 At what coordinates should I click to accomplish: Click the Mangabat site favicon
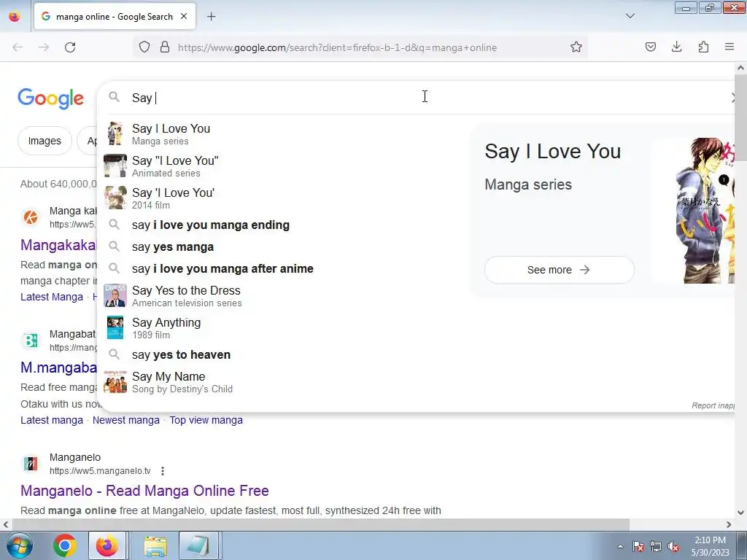point(31,340)
